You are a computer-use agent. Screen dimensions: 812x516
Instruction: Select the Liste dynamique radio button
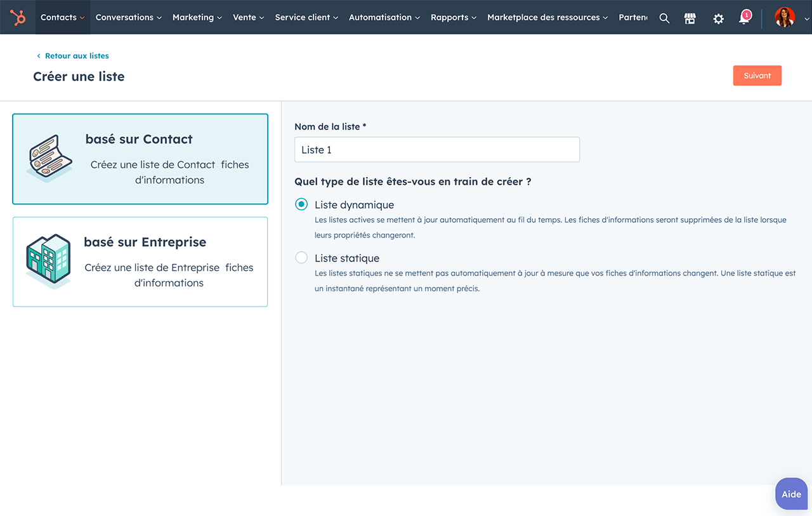(302, 204)
